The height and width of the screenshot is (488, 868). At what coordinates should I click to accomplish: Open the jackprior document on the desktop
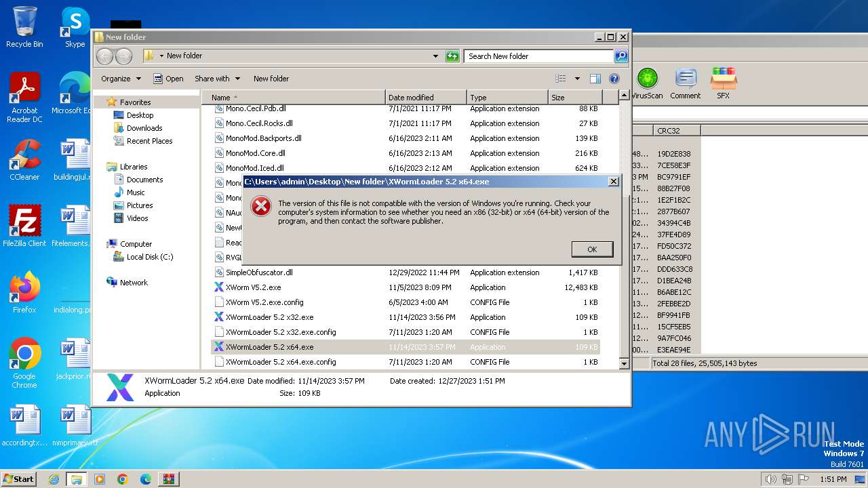[x=73, y=359]
